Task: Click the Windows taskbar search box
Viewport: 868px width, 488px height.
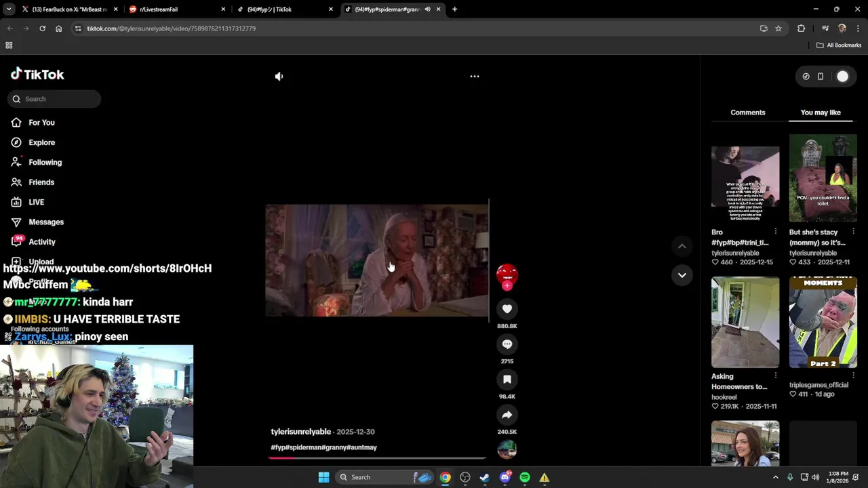Action: [384, 477]
